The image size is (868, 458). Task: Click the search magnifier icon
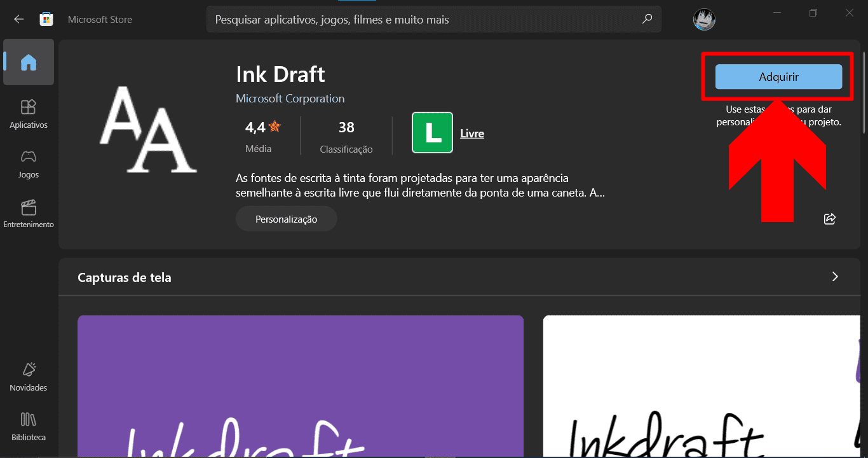(x=647, y=19)
